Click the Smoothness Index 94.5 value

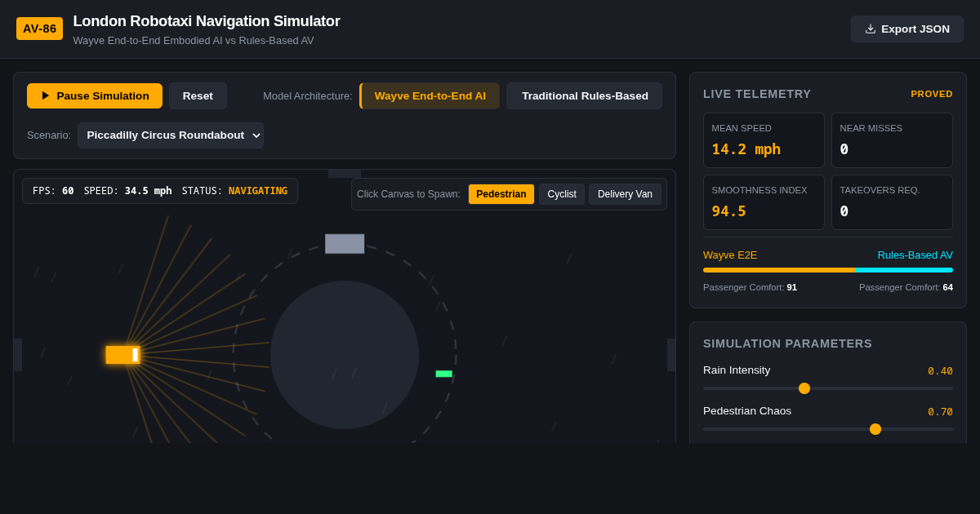(728, 211)
